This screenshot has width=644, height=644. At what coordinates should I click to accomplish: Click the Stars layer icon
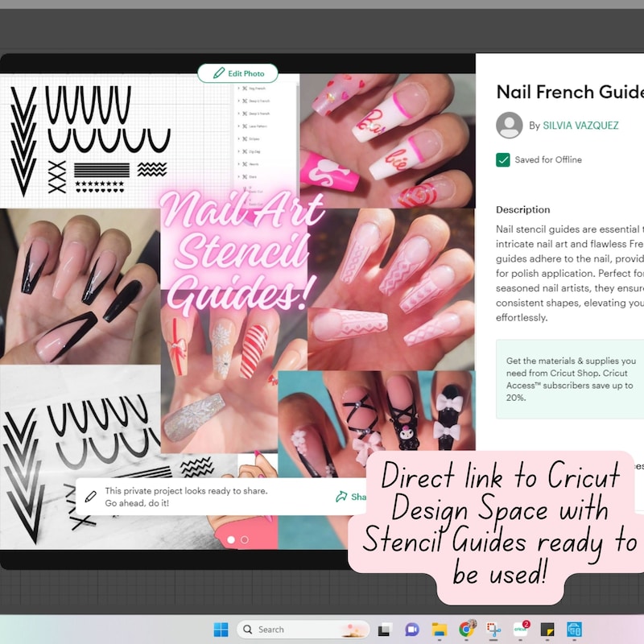point(245,177)
